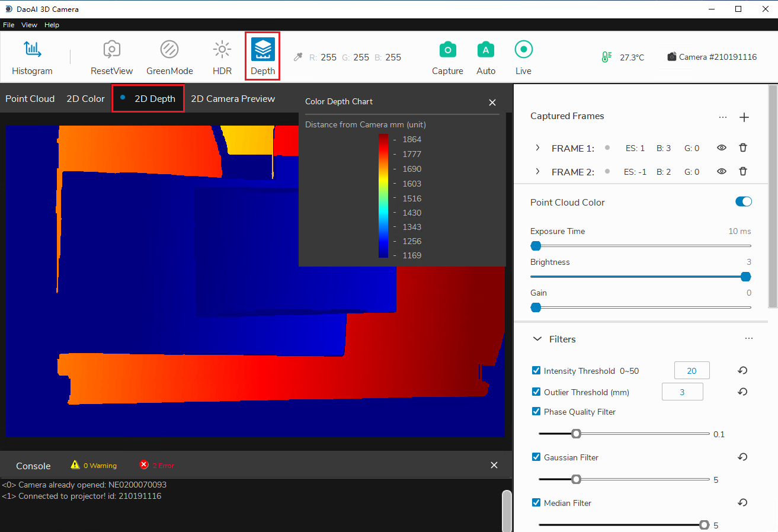This screenshot has width=778, height=532.
Task: Add a new captured frame
Action: pyautogui.click(x=744, y=117)
